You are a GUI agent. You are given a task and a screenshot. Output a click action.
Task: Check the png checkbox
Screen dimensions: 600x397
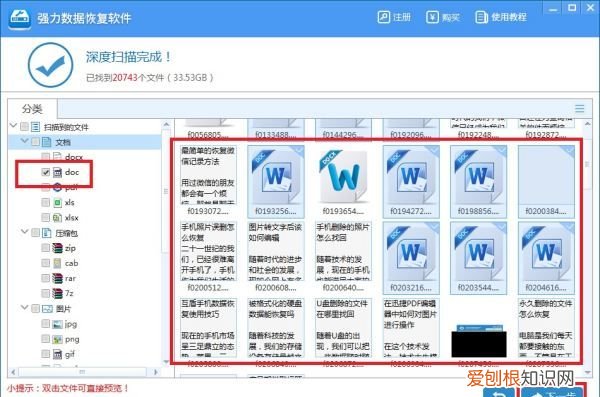coord(46,339)
